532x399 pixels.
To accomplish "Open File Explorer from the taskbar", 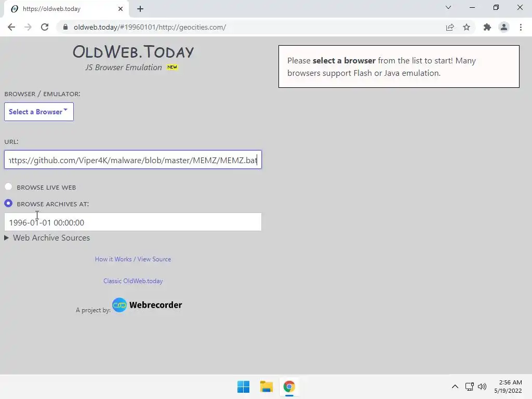I will (x=267, y=387).
